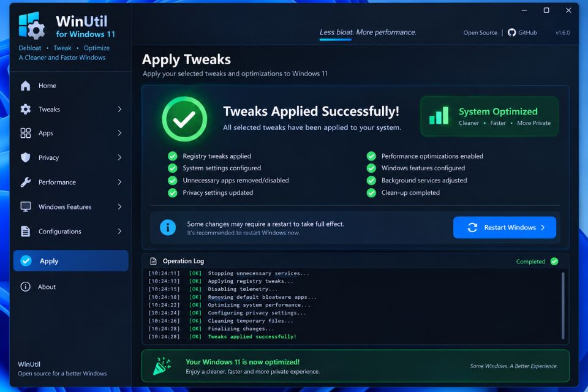The height and width of the screenshot is (392, 588).
Task: Click the About info circle icon
Action: (x=25, y=287)
